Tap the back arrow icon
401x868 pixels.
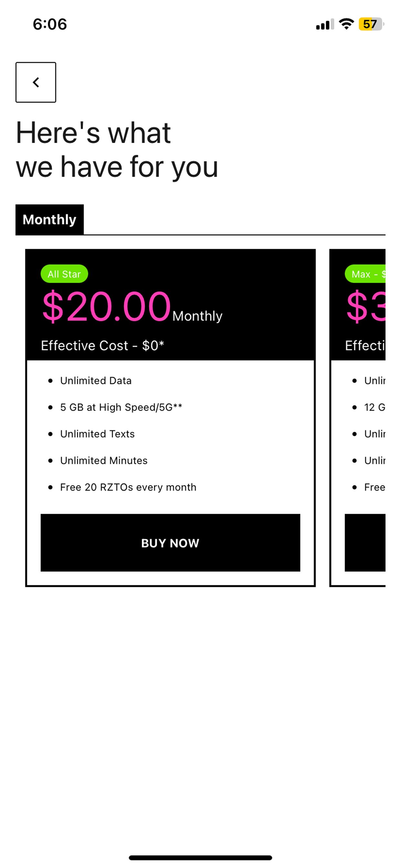pos(35,82)
